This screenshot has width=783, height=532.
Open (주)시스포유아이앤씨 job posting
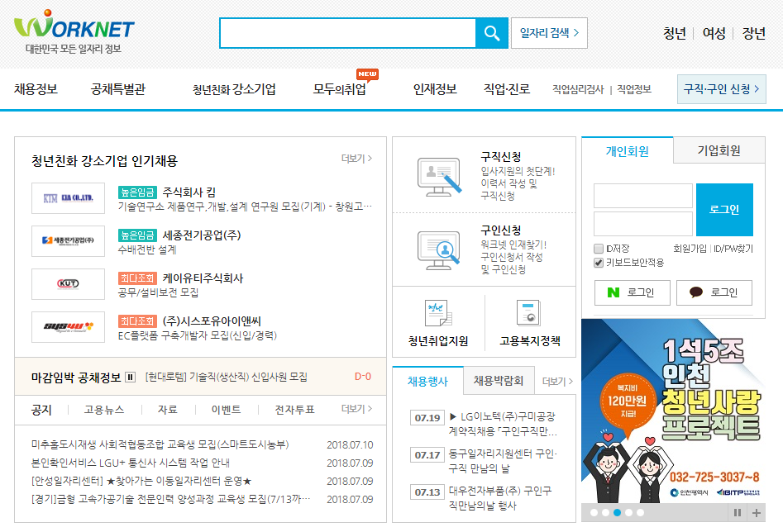click(212, 321)
